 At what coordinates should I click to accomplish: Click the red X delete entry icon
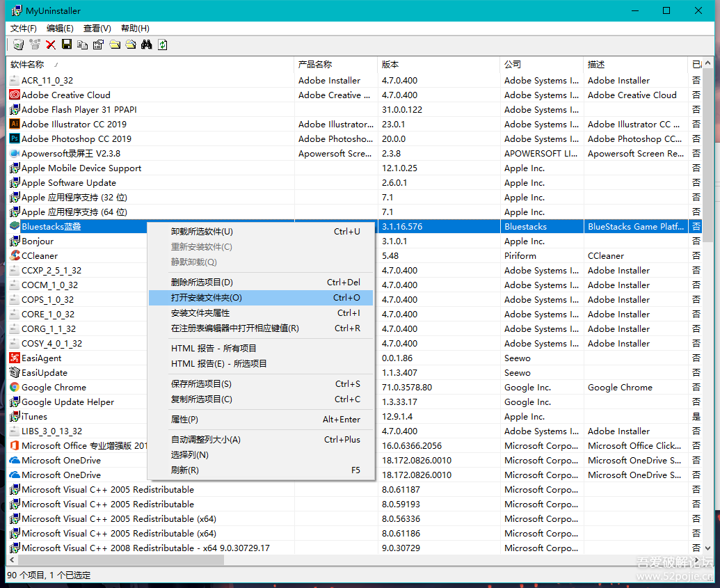click(x=51, y=45)
